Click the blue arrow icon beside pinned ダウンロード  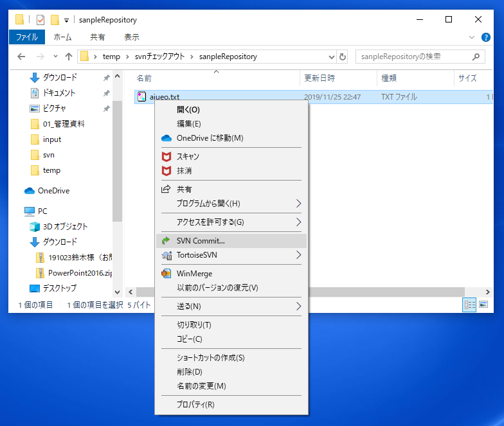click(x=35, y=77)
